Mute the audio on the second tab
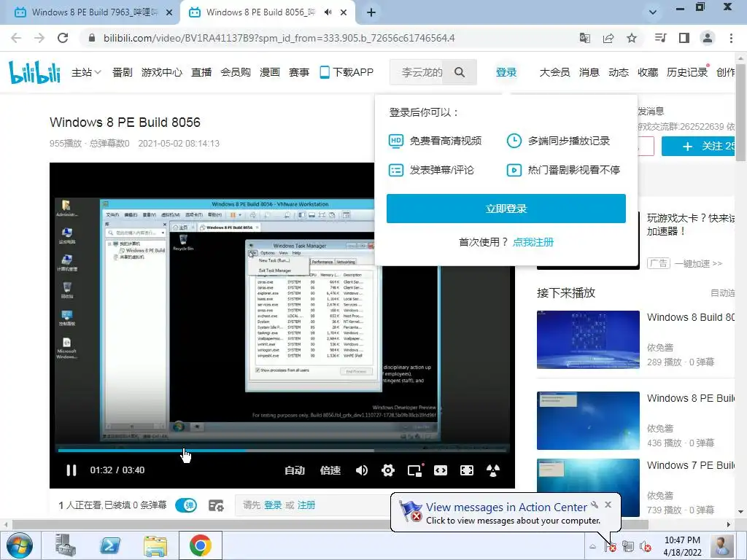The image size is (747, 560). [x=328, y=12]
